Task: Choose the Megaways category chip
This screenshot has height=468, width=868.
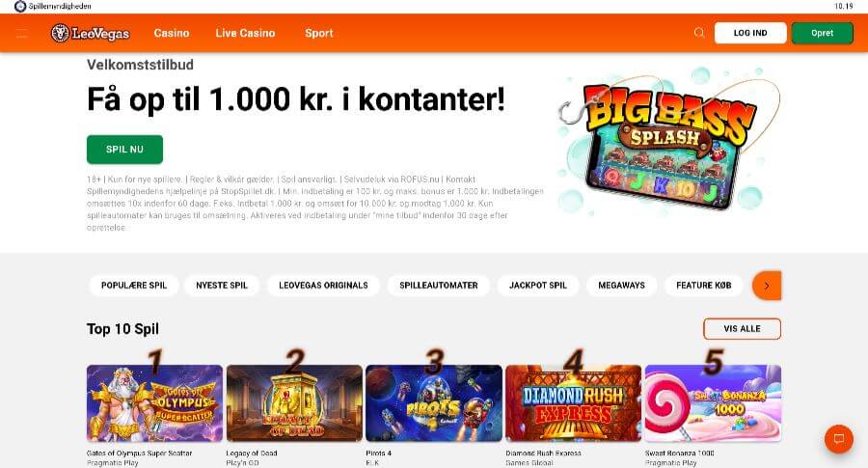Action: click(x=621, y=286)
